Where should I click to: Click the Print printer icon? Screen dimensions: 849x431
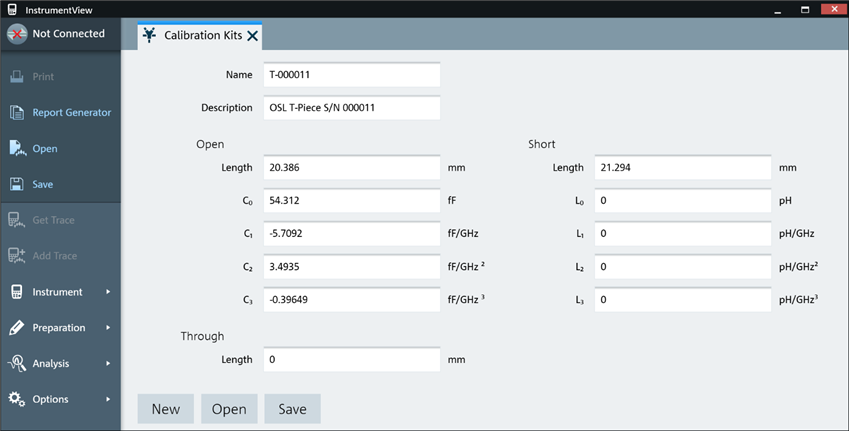(x=17, y=76)
